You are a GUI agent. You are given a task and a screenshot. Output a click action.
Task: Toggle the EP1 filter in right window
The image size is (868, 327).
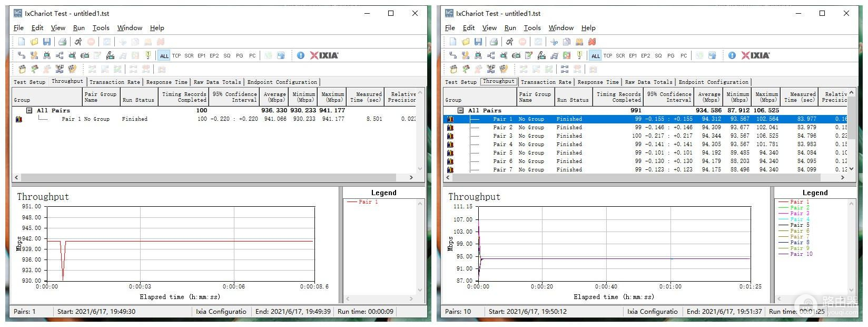pos(633,55)
